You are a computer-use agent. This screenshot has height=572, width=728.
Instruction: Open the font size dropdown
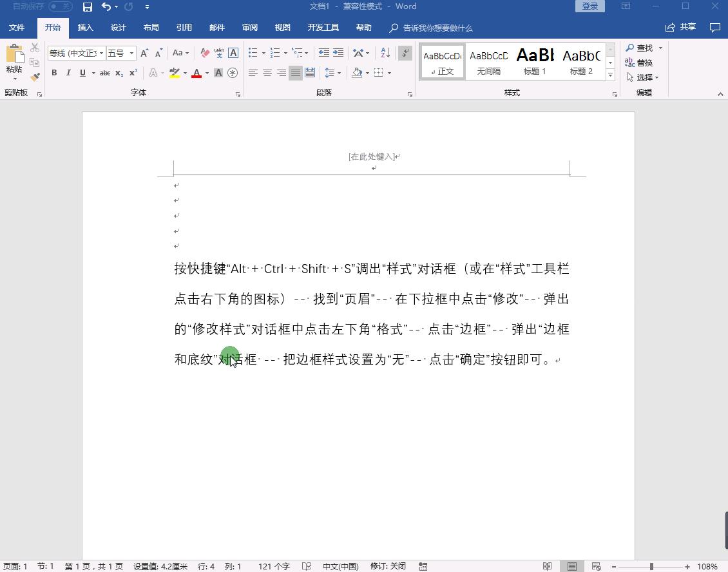[131, 52]
